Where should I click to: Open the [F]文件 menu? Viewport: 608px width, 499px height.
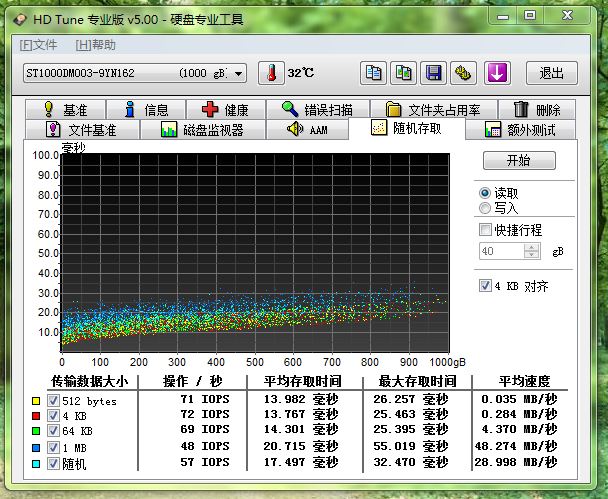pyautogui.click(x=38, y=45)
